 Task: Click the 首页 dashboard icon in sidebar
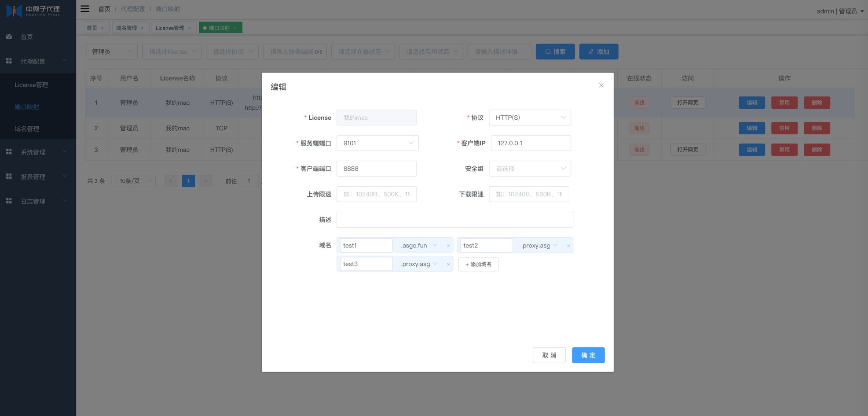(x=9, y=37)
